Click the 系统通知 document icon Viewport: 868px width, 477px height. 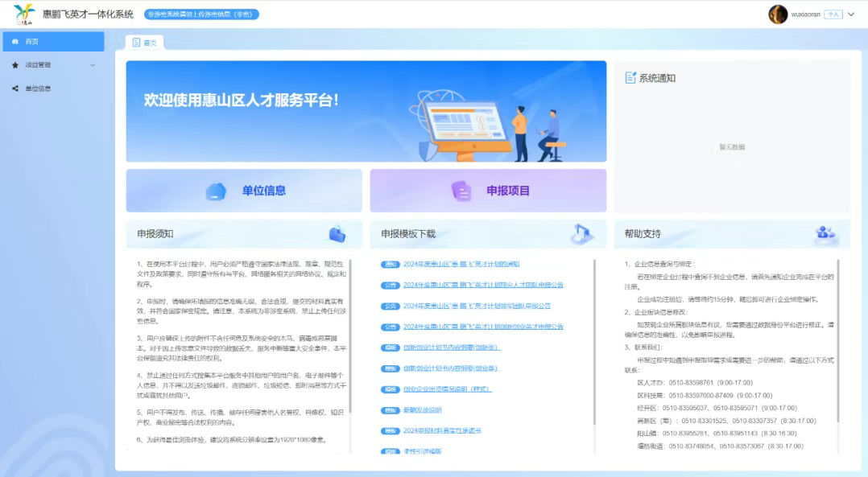tap(630, 78)
